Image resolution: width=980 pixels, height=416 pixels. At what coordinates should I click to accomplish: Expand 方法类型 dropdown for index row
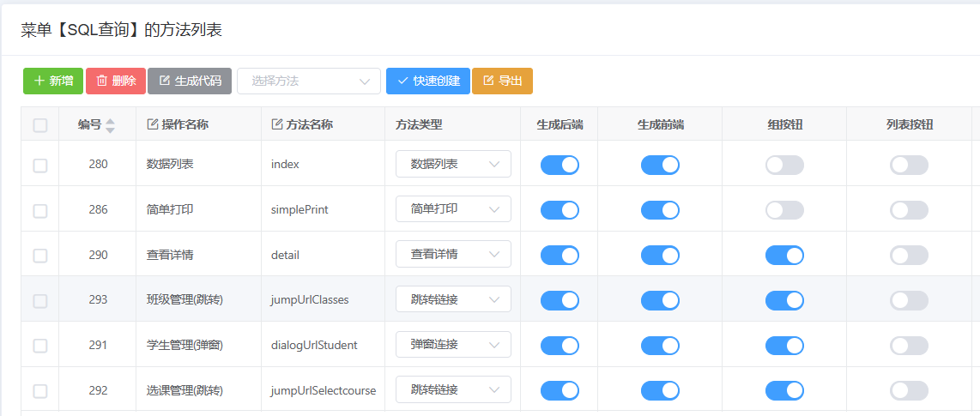click(x=453, y=164)
